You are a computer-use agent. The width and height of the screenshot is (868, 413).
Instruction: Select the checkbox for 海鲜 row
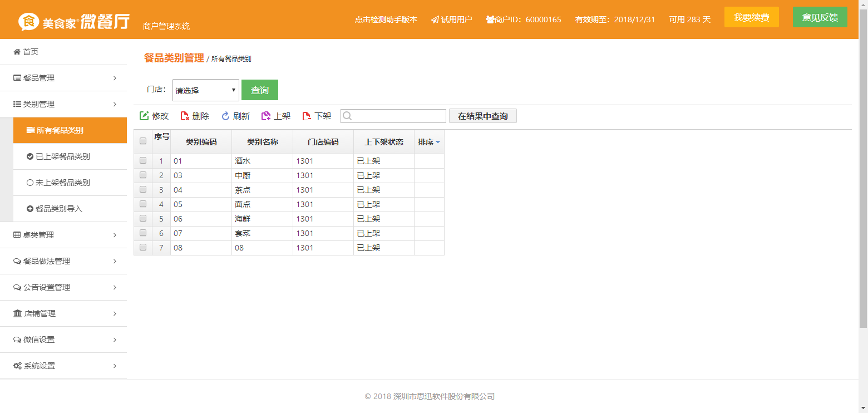coord(143,218)
